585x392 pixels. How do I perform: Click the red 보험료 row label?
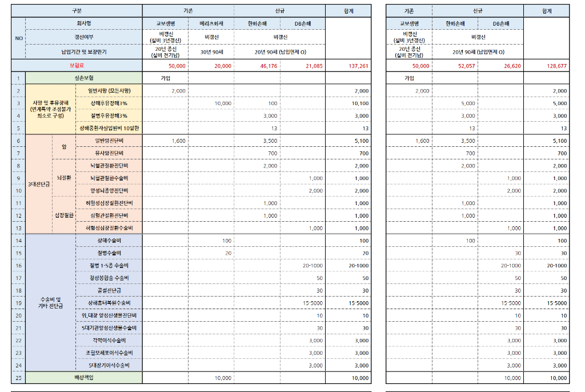click(x=77, y=66)
